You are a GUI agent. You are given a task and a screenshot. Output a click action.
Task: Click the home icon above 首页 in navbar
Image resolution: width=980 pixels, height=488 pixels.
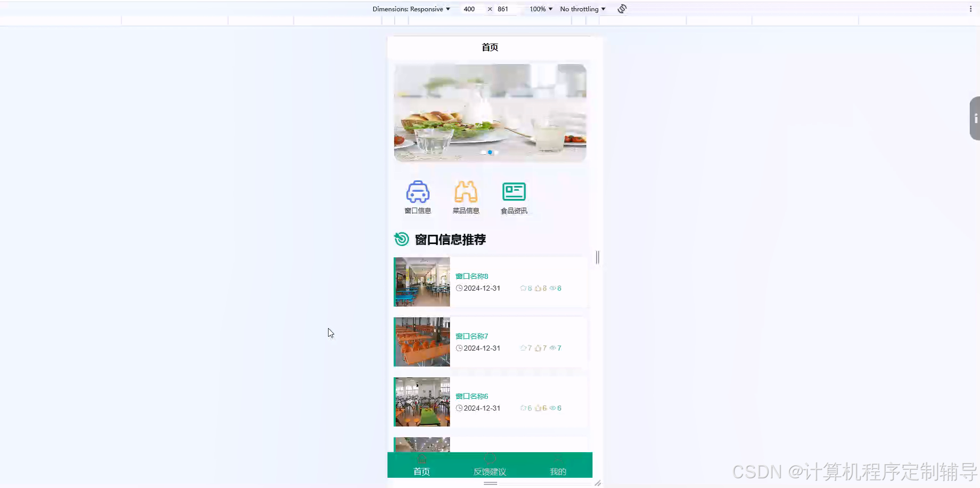tap(421, 458)
